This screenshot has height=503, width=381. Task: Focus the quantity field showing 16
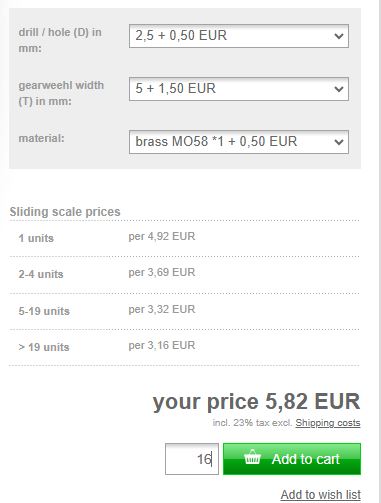(x=192, y=459)
